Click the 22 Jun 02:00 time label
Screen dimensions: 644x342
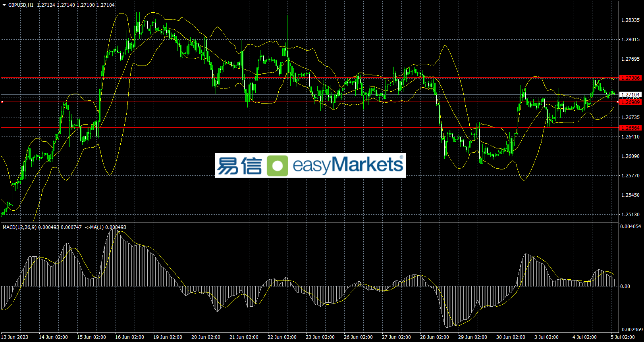coord(282,337)
